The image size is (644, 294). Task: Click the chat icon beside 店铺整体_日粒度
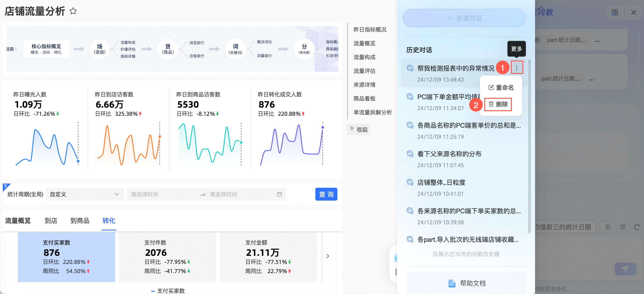[x=410, y=182]
